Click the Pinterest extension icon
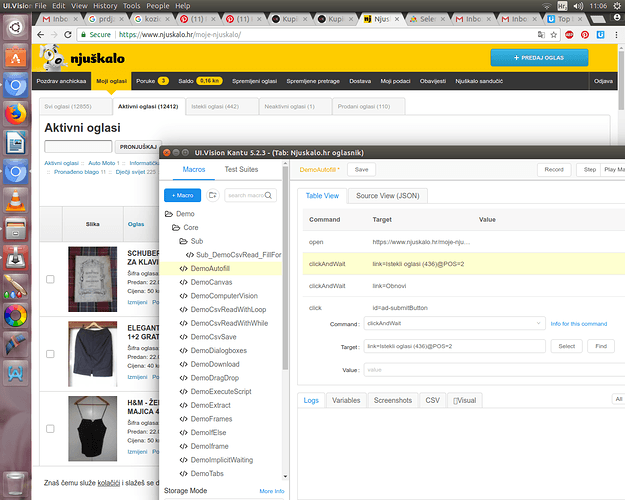 [585, 35]
